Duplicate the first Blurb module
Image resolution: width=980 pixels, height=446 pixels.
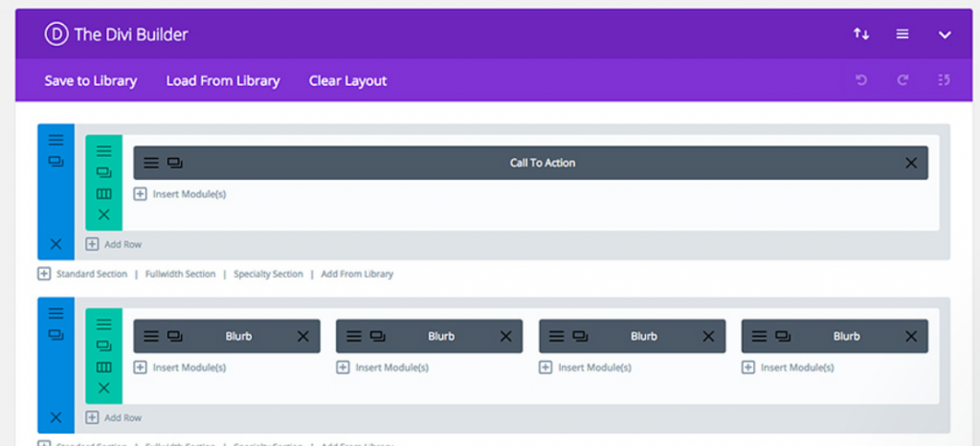click(175, 337)
